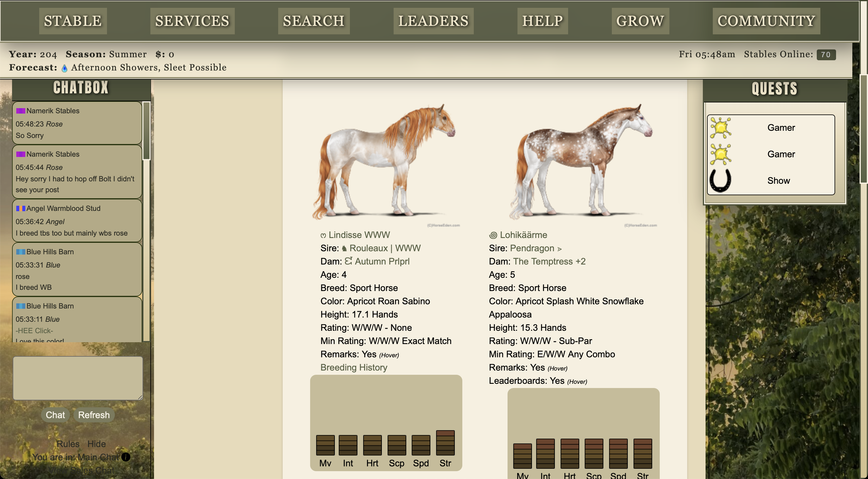Image resolution: width=868 pixels, height=479 pixels.
Task: Open the Leaders menu
Action: (x=433, y=21)
